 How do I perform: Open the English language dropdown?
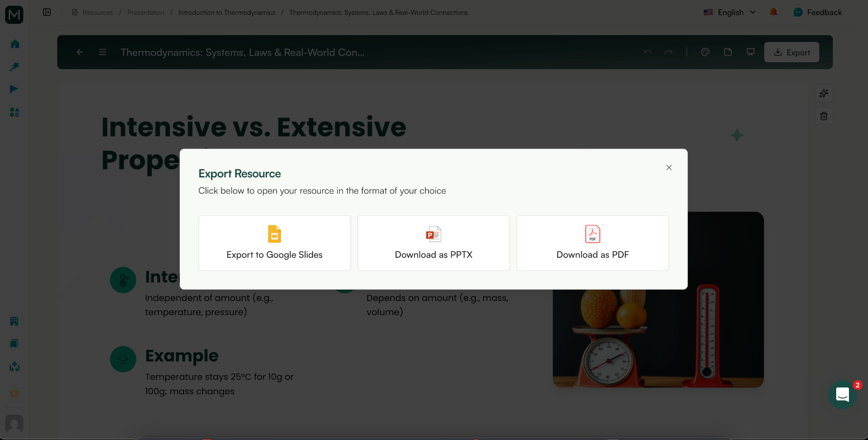tap(731, 12)
